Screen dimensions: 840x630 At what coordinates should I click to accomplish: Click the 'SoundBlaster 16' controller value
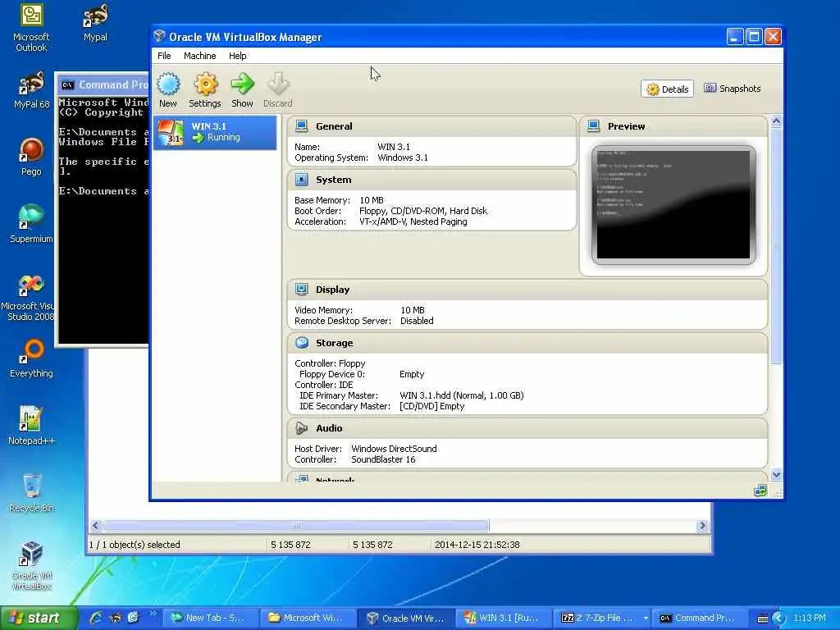383,459
